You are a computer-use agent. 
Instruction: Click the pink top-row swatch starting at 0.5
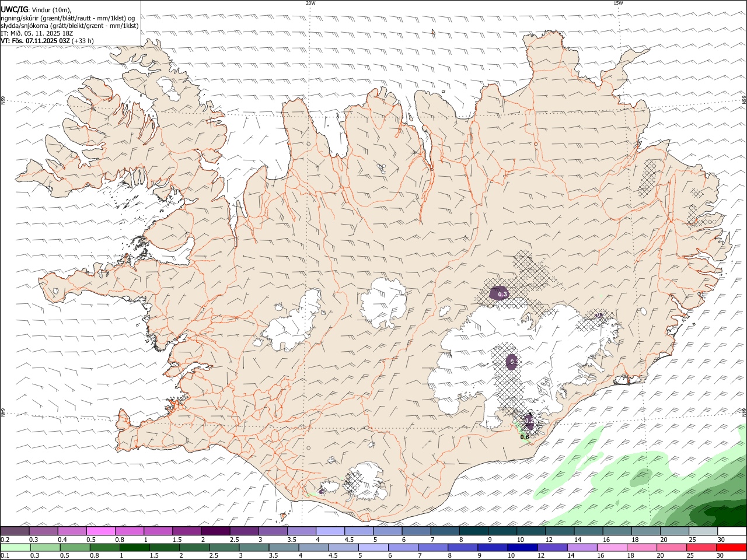click(x=100, y=531)
